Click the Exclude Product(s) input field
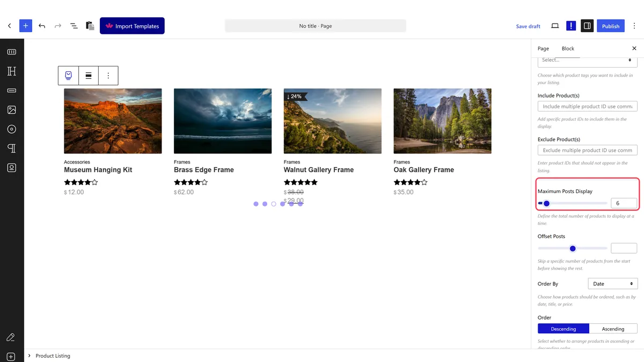 [x=588, y=150]
